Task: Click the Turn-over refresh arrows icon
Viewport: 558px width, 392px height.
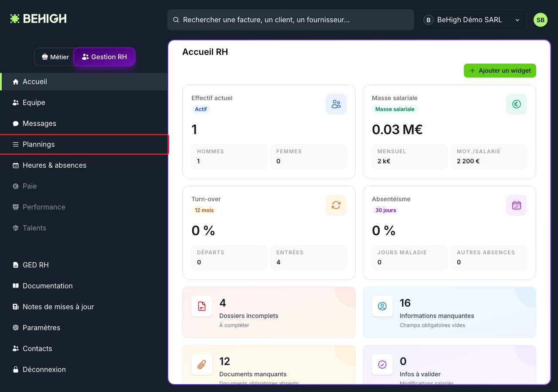Action: (336, 205)
